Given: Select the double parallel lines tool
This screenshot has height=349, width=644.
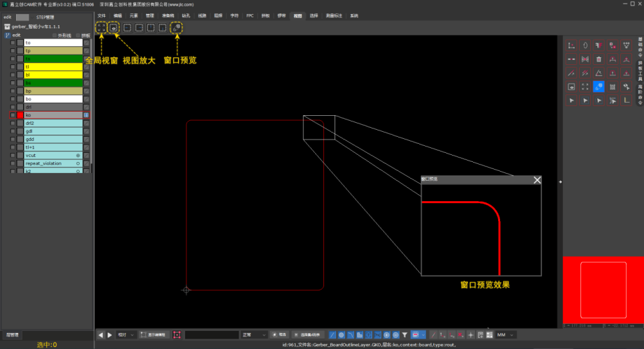Looking at the screenshot, I should tap(585, 73).
